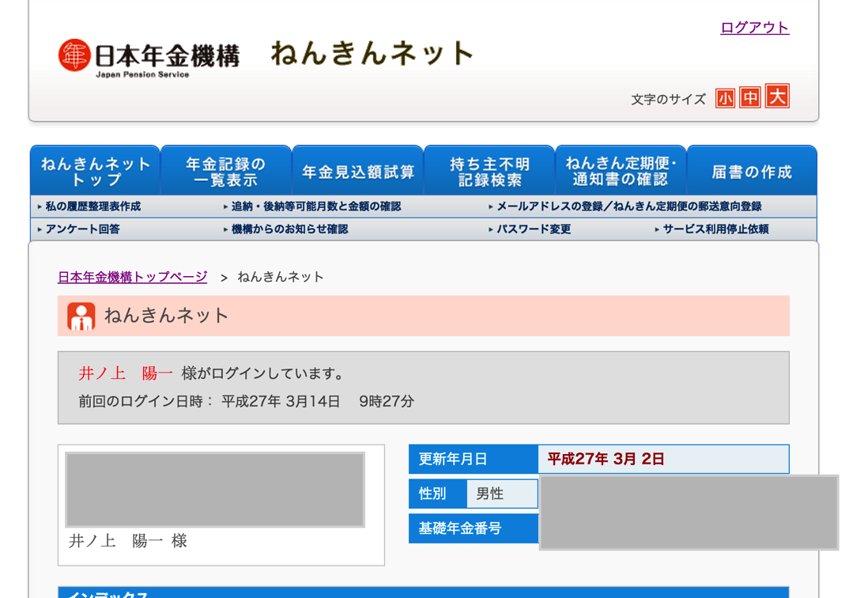The width and height of the screenshot is (868, 598).
Task: Click the 更新年月日 label
Action: click(x=474, y=459)
